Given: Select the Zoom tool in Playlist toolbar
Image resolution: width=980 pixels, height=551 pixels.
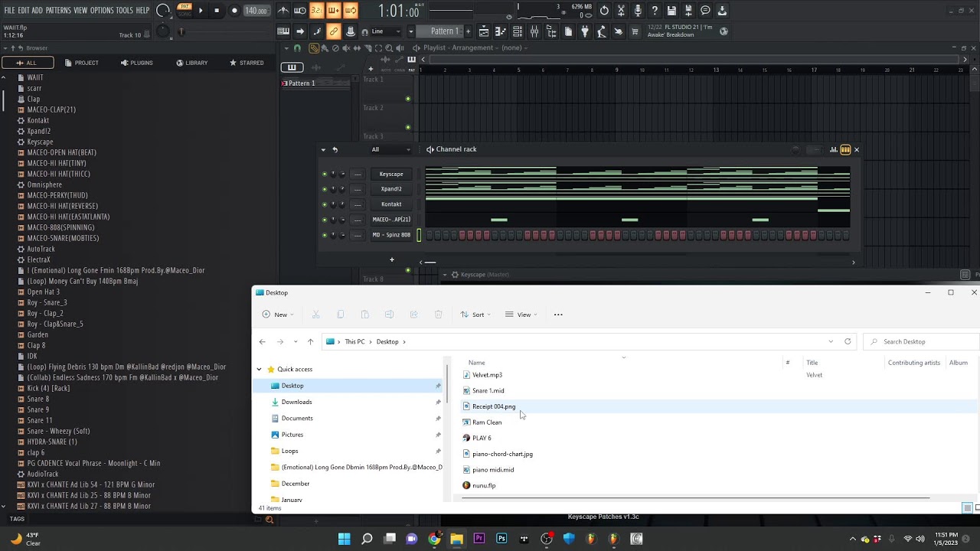Looking at the screenshot, I should 389,47.
